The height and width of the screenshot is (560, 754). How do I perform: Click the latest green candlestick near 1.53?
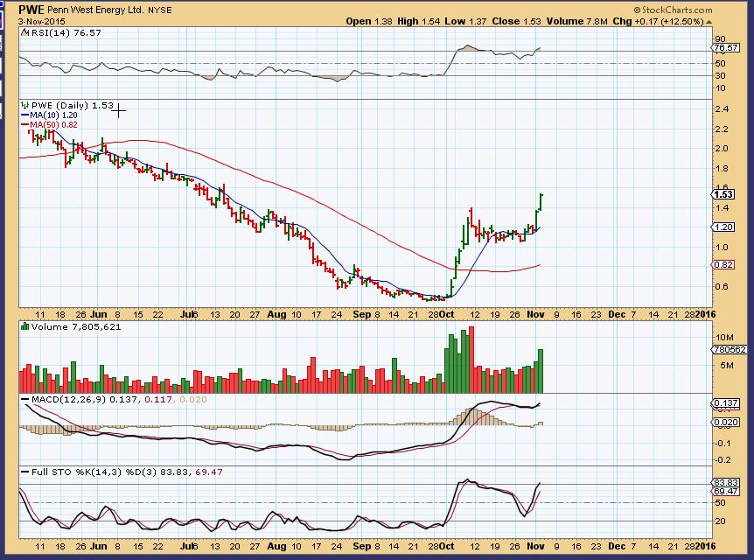click(541, 201)
